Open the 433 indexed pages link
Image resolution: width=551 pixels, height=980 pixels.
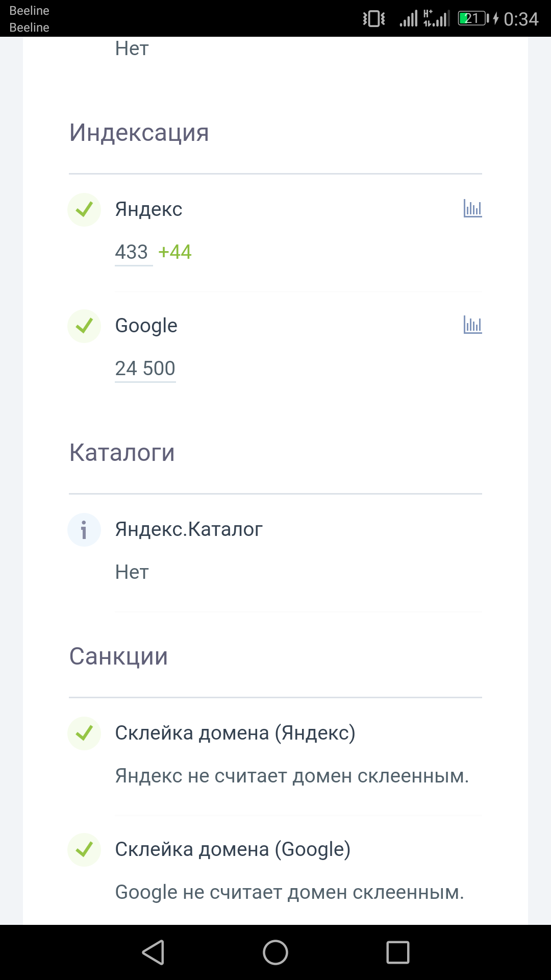(132, 252)
